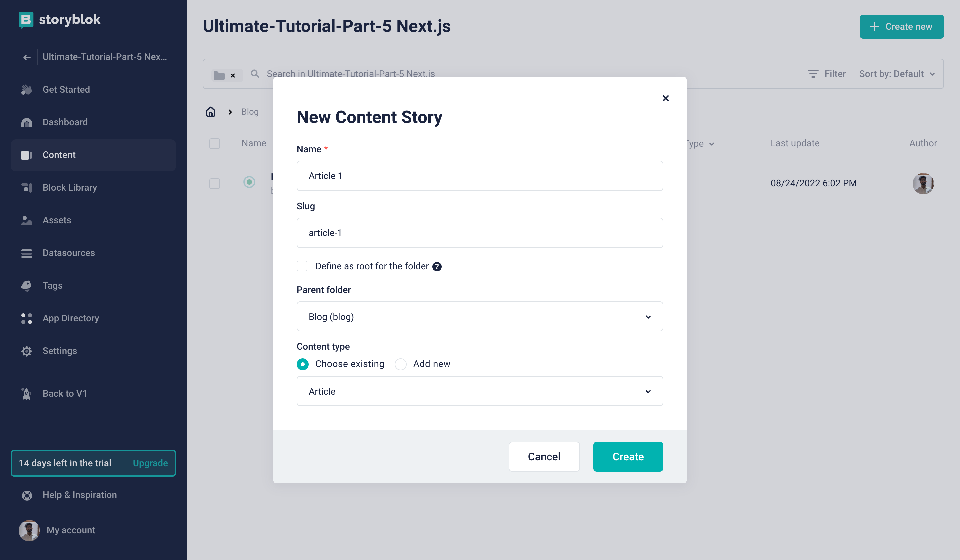Image resolution: width=960 pixels, height=560 pixels.
Task: Click the Name input field with Article 1
Action: [480, 176]
